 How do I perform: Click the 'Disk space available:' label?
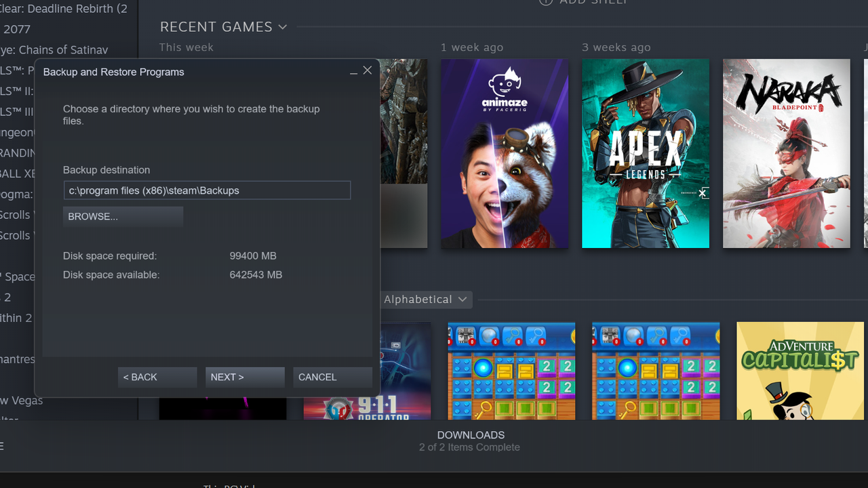coord(111,274)
